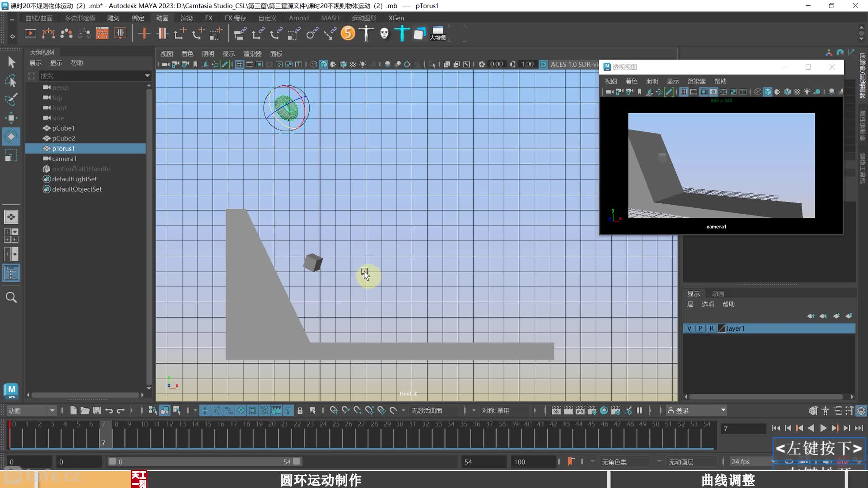Viewport: 868px width, 488px height.
Task: Switch to the MASH shelf tab
Action: pos(330,18)
